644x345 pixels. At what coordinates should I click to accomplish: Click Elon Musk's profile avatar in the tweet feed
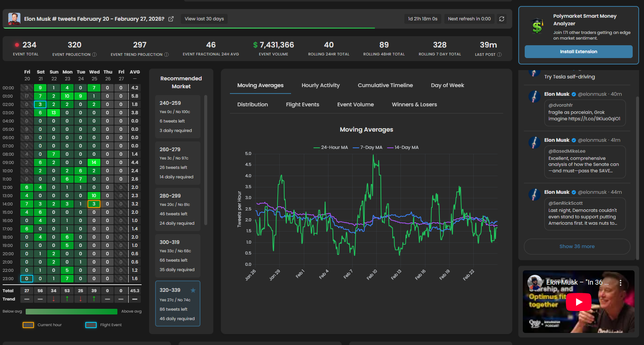coord(535,96)
